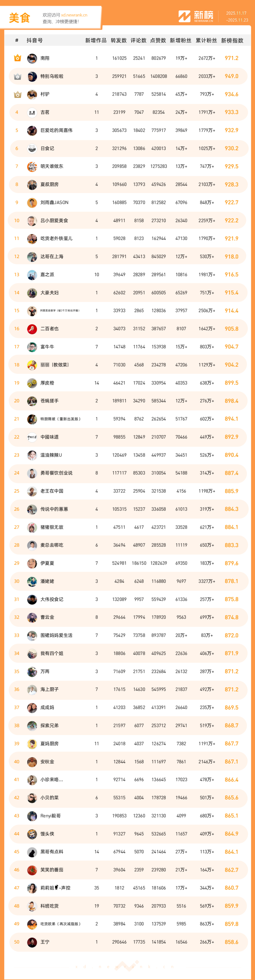Click the 日食记 cat avatar
The image size is (255, 980).
[32, 148]
